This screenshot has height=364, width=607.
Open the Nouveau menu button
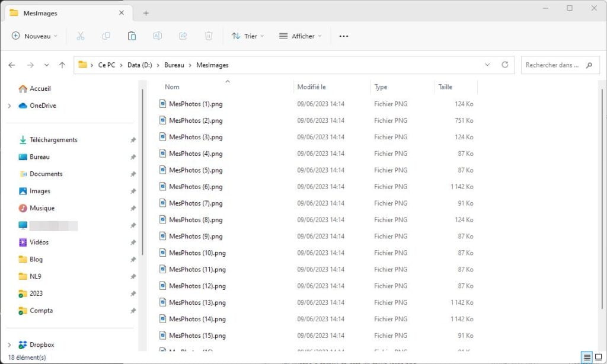point(34,36)
